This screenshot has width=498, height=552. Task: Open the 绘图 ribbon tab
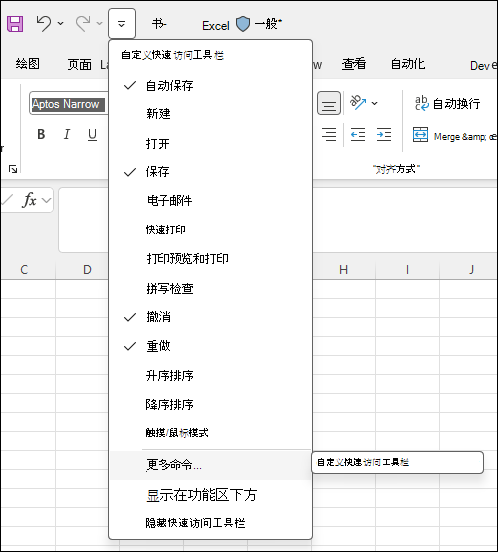(27, 64)
